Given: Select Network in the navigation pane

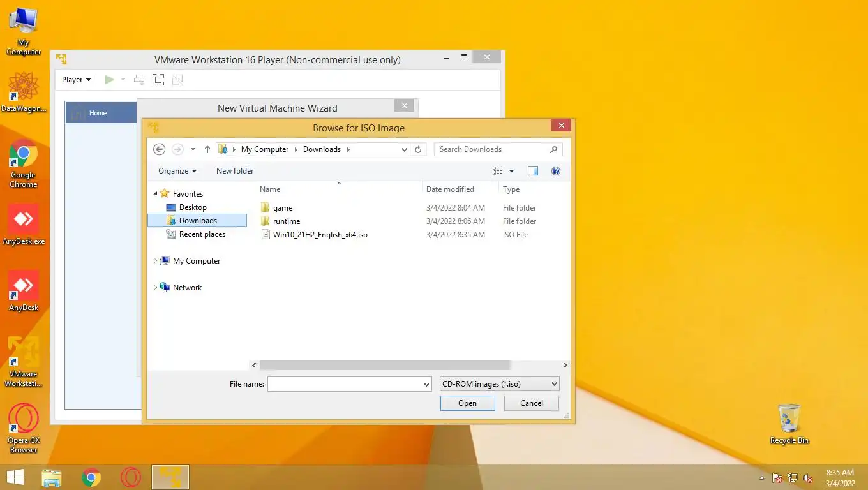Looking at the screenshot, I should pos(187,288).
